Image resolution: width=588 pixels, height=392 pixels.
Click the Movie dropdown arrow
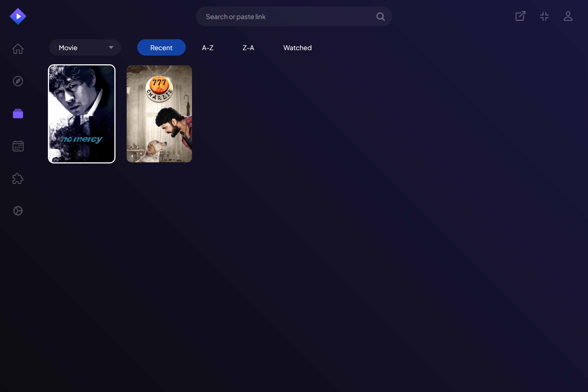(111, 48)
